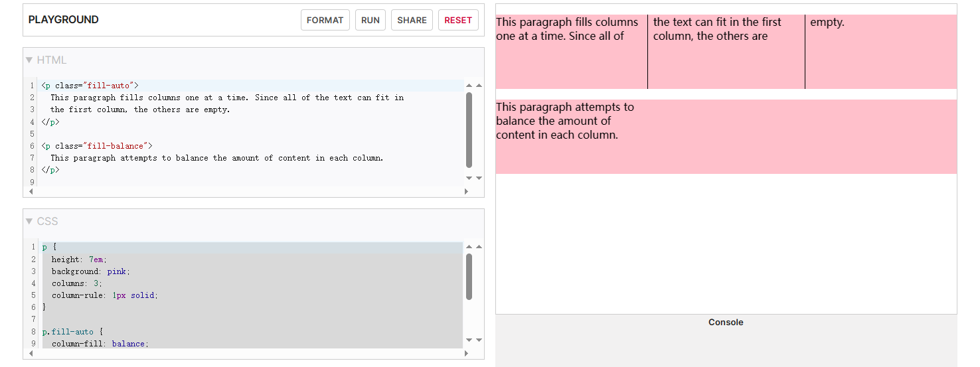980x367 pixels.
Task: Click the CSS editor vertical scrollbar thumb
Action: coord(469,276)
